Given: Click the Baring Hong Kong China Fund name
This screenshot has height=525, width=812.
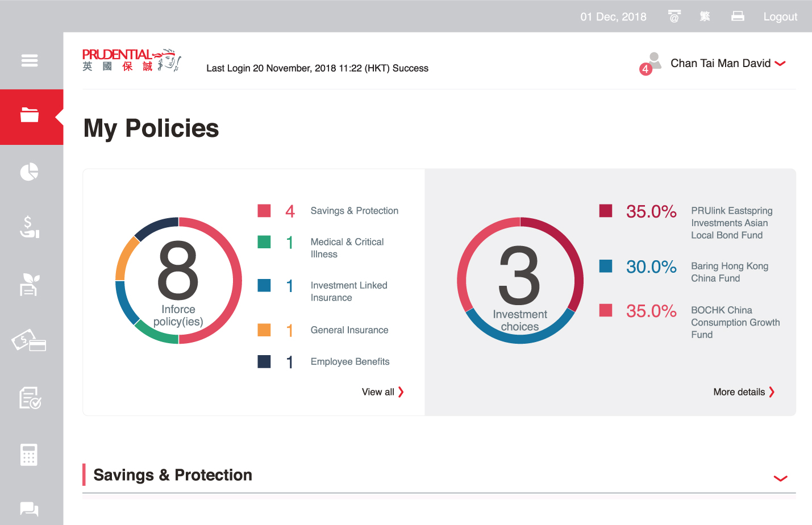Looking at the screenshot, I should (x=730, y=272).
